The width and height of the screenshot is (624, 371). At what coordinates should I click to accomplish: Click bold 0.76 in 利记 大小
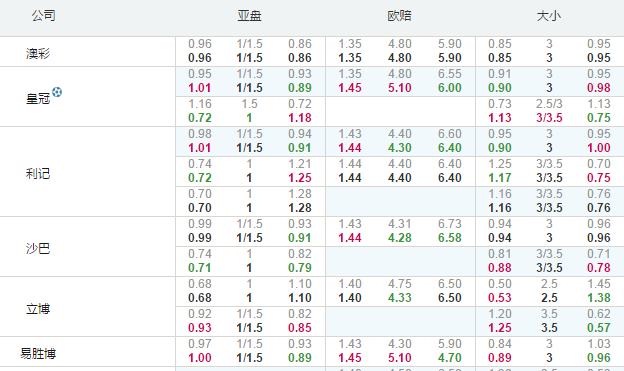[x=599, y=208]
